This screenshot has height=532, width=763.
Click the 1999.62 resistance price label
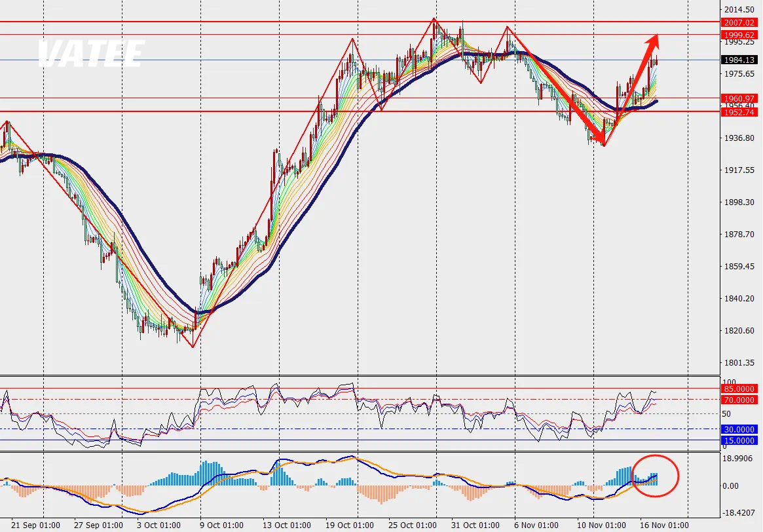[x=738, y=34]
